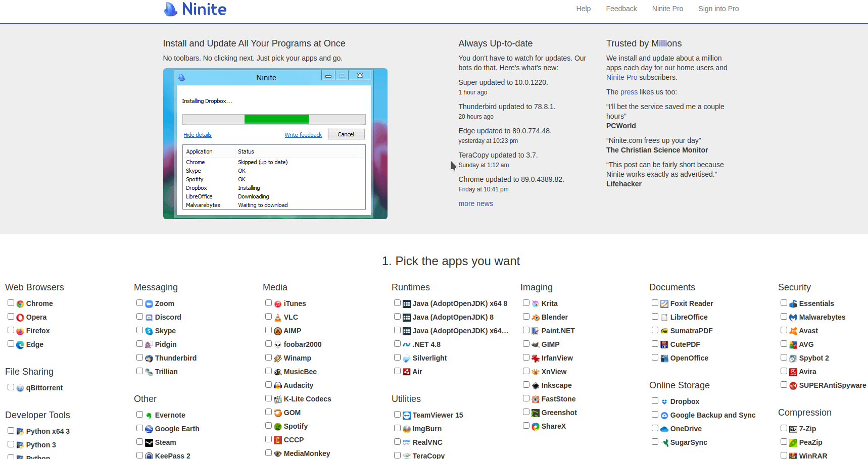Check the Paint.NET checkbox
Screen dimensions: 868x459
click(526, 330)
